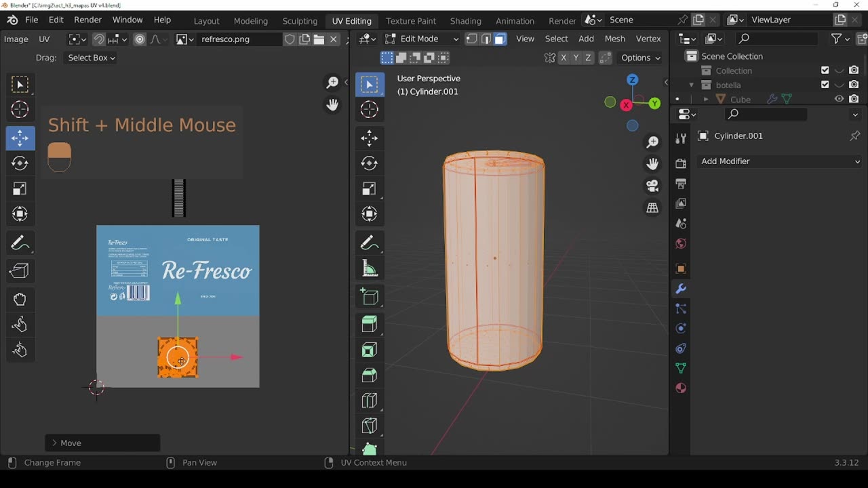868x488 pixels.
Task: Select the Extrude Region tool
Action: (x=370, y=324)
